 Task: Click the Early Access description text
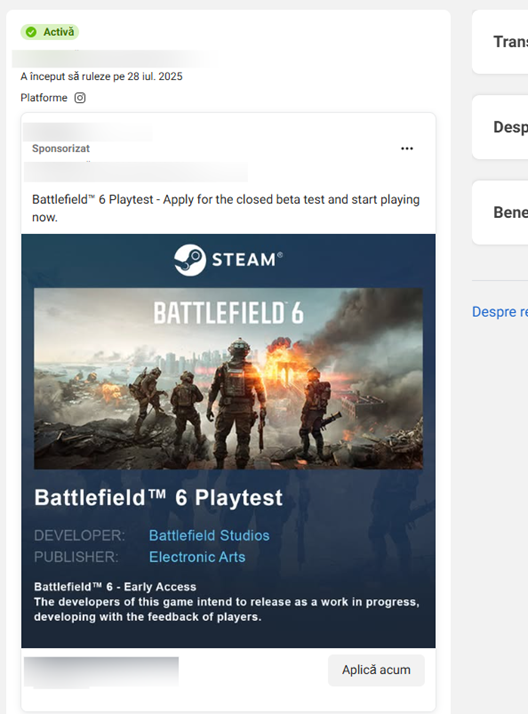tap(227, 602)
